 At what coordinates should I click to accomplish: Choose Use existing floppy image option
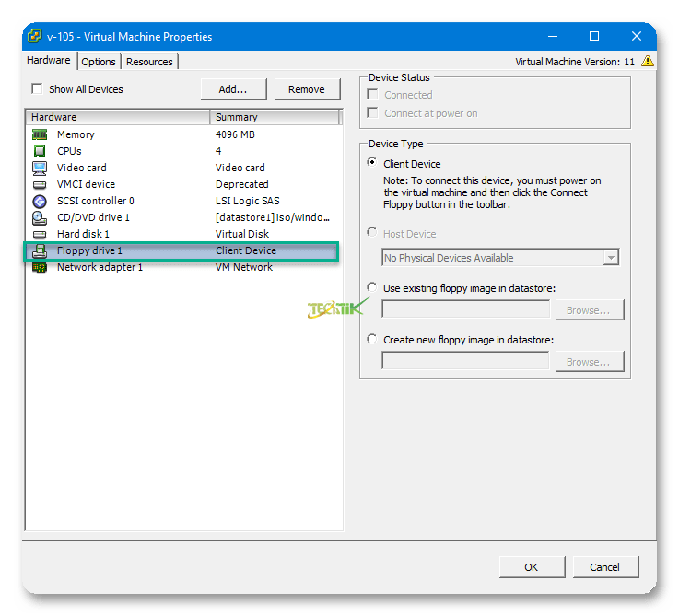[x=372, y=287]
